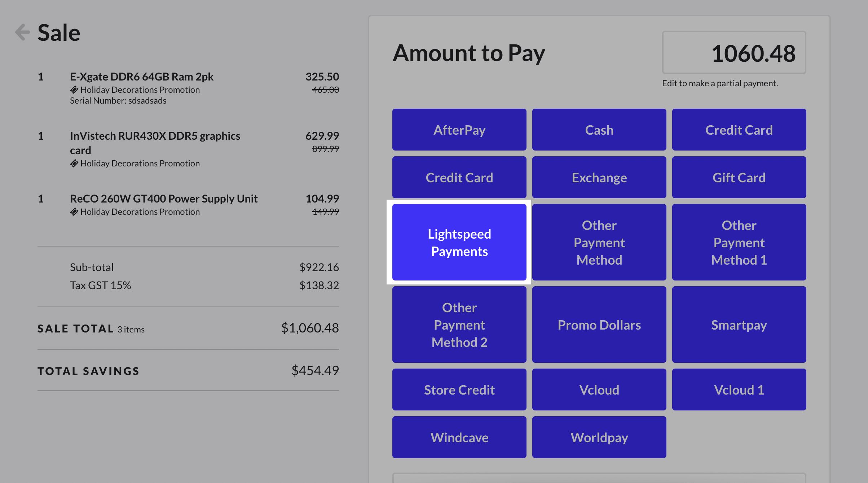Image resolution: width=868 pixels, height=483 pixels.
Task: Click the tag icon on the power supply promotion
Action: [x=74, y=212]
